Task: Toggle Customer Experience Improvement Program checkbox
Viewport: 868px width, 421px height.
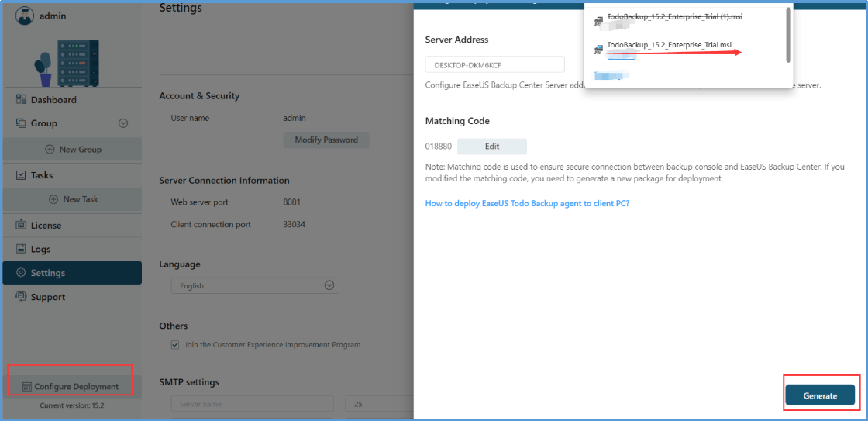Action: point(174,345)
